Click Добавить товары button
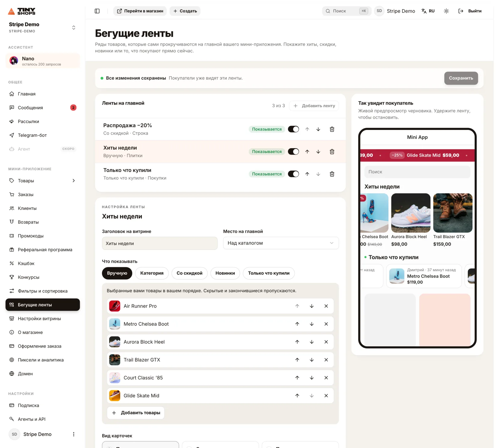The image size is (496, 448). 136,413
